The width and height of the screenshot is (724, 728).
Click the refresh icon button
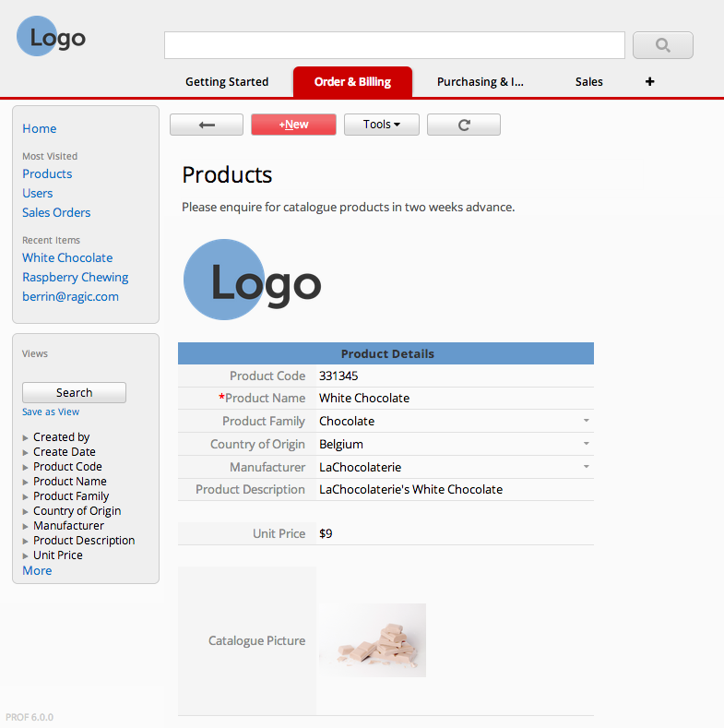(464, 125)
